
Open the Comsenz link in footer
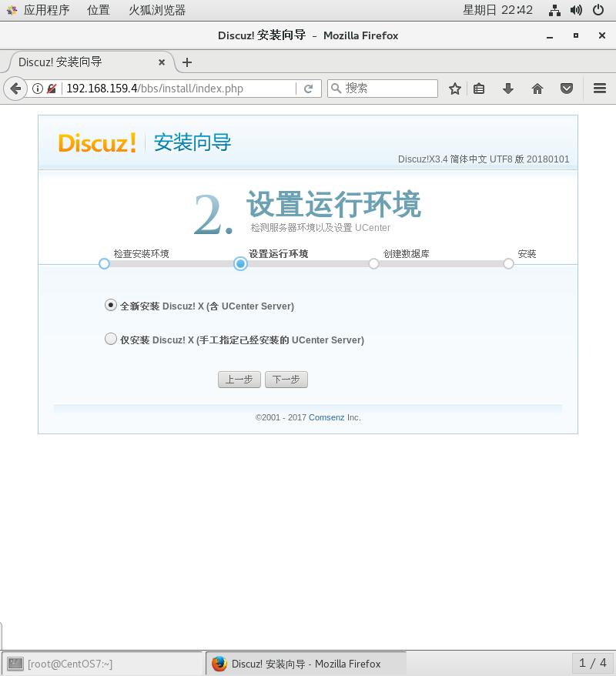(326, 417)
